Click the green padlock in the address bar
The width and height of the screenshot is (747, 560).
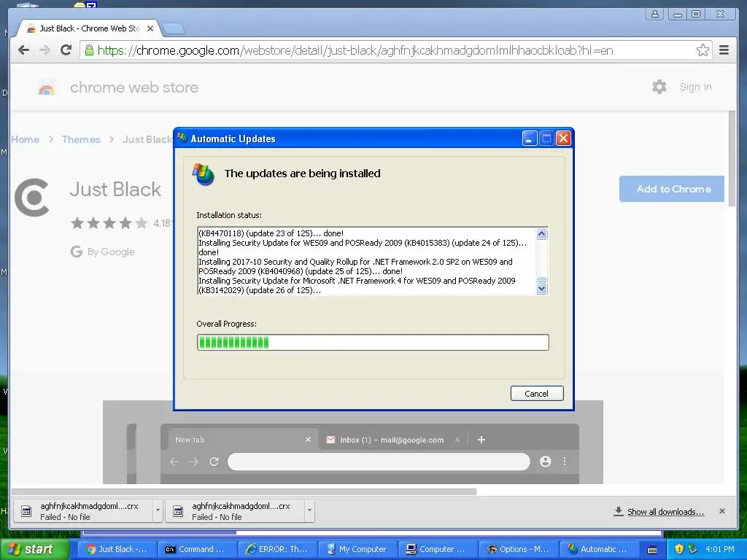pyautogui.click(x=89, y=50)
